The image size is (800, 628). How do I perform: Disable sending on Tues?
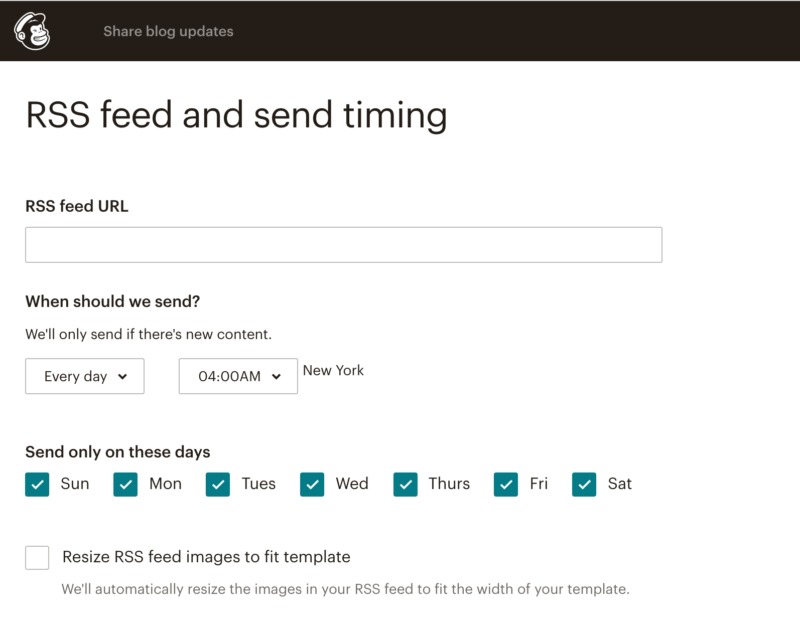(218, 484)
